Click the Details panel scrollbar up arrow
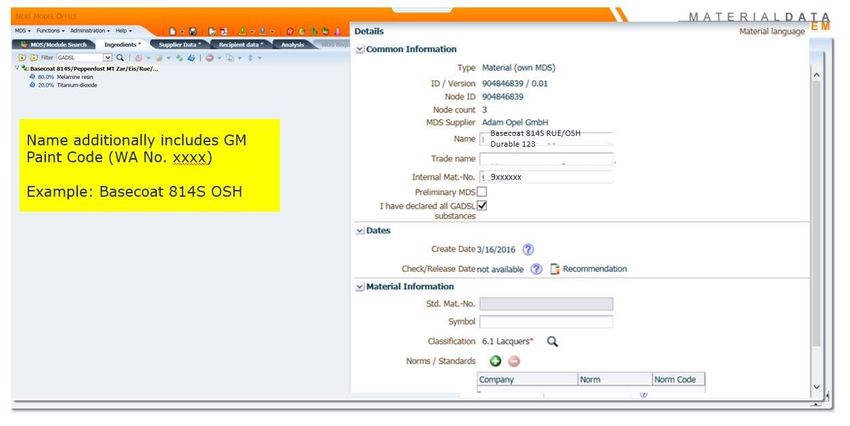The image size is (850, 426). pos(816,75)
